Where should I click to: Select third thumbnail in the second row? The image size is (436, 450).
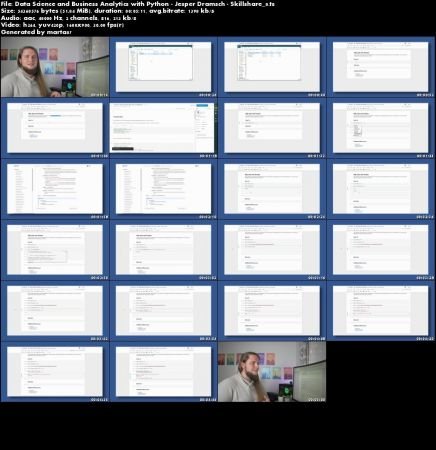pos(272,128)
